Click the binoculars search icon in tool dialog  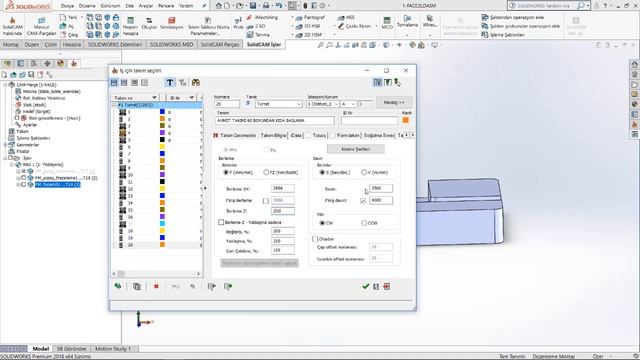click(x=196, y=83)
